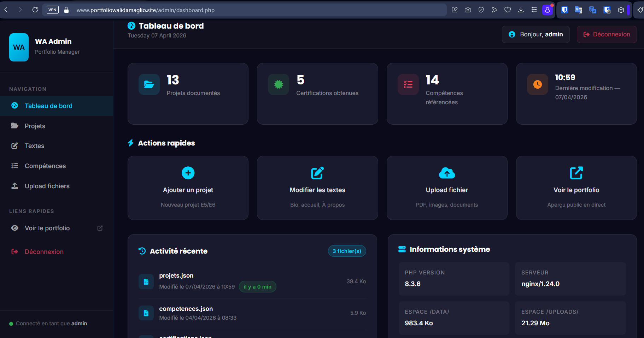Toggle the VPN badge in address bar
Viewport: 644px width, 338px height.
[x=53, y=10]
